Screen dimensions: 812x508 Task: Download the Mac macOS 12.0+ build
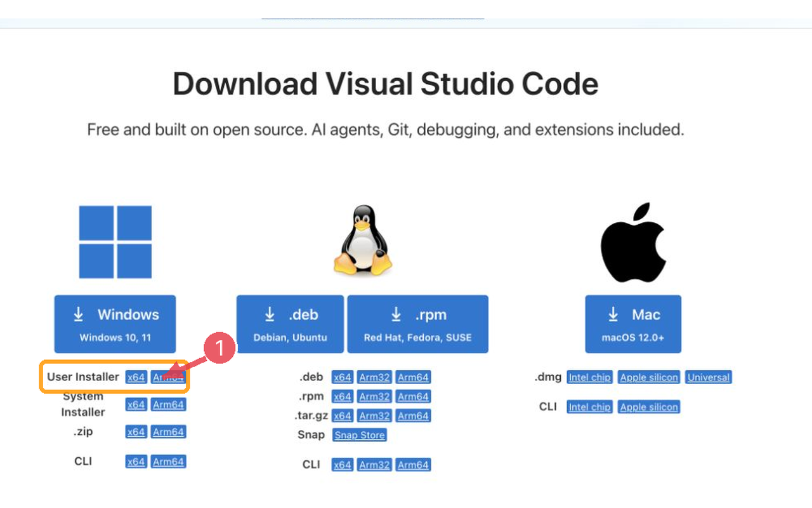[x=633, y=324]
